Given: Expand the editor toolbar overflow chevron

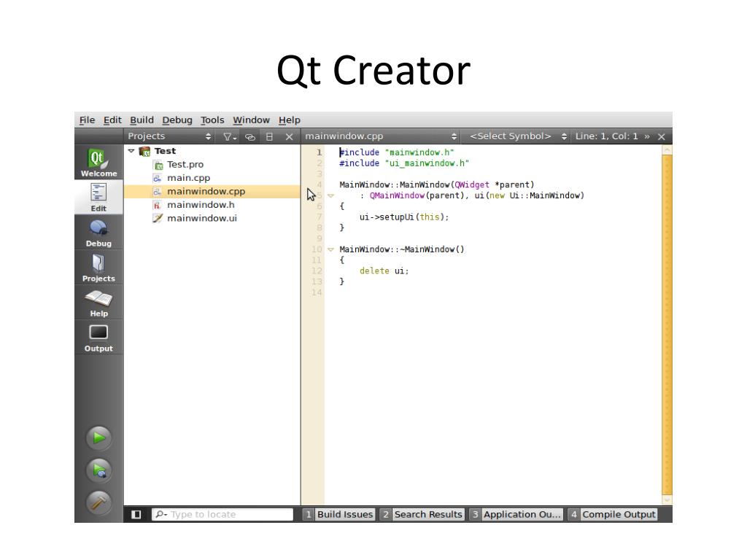Looking at the screenshot, I should (647, 136).
